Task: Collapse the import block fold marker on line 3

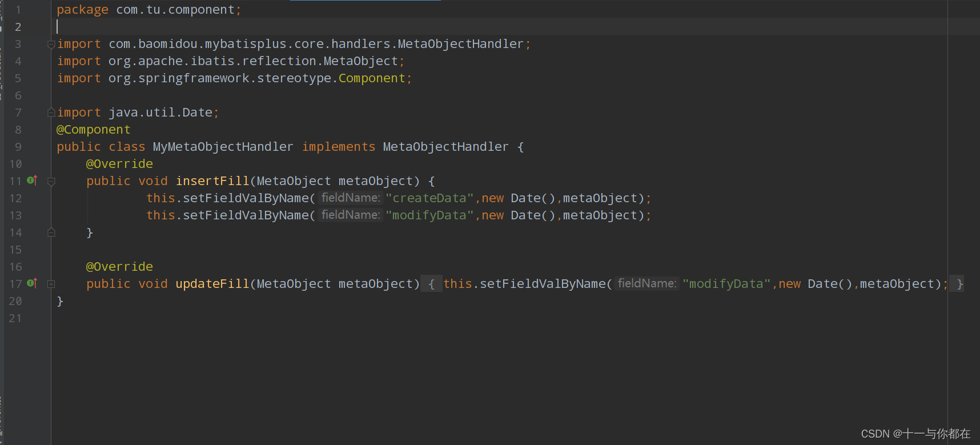Action: (51, 44)
